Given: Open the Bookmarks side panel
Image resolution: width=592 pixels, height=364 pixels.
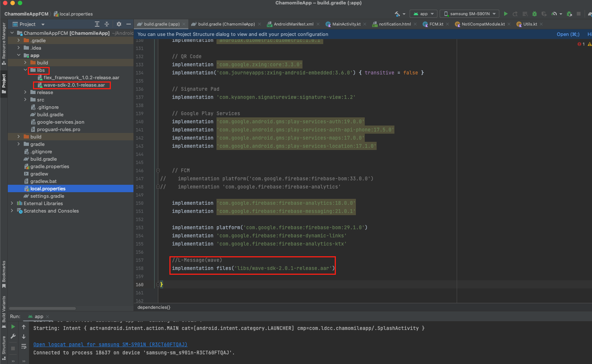Looking at the screenshot, I should (4, 274).
